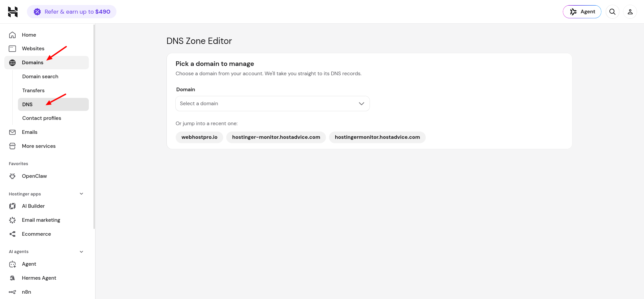Open More services
644x299 pixels.
tap(47, 146)
